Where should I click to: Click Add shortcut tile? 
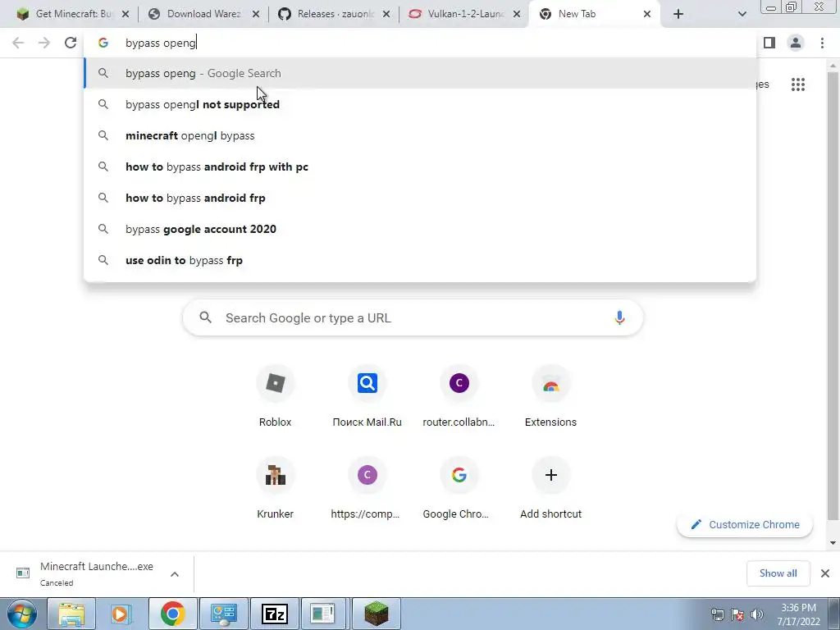[550, 489]
